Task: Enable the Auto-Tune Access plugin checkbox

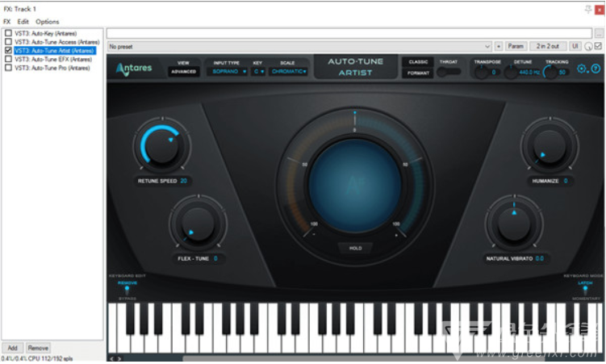Action: point(8,42)
